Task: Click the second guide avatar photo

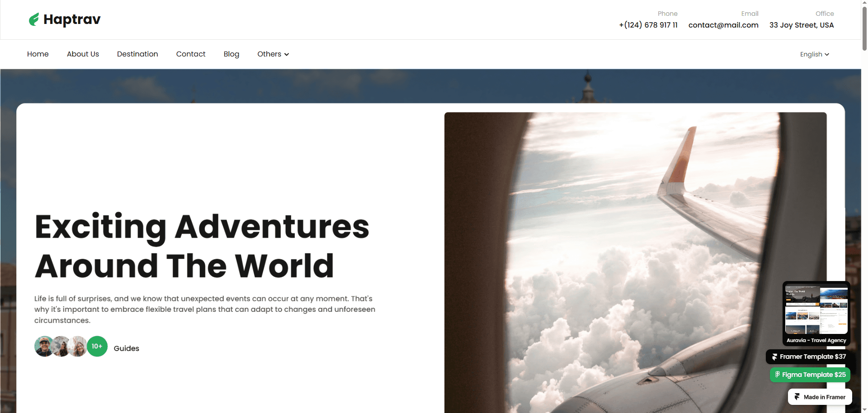Action: (x=61, y=347)
